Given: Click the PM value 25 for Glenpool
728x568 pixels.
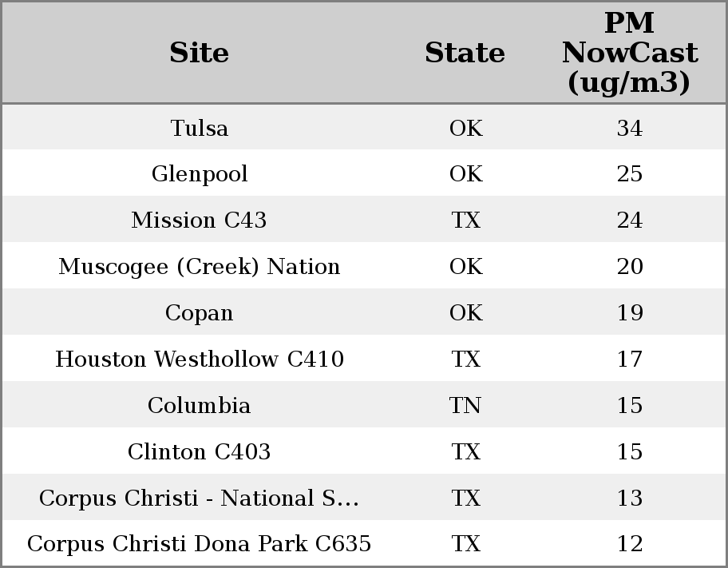Looking at the screenshot, I should point(629,174).
